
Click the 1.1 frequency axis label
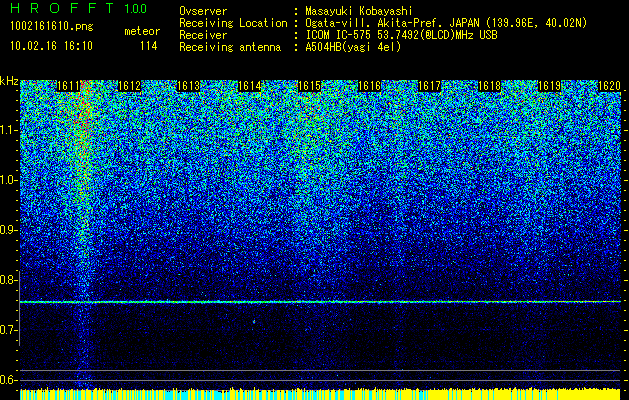point(8,130)
